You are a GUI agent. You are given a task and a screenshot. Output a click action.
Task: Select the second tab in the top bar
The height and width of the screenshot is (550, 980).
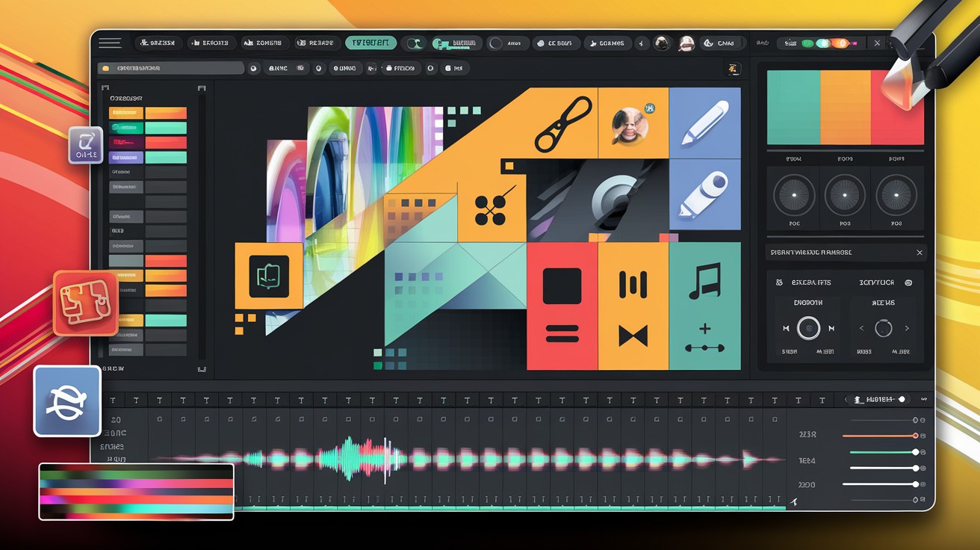coord(211,43)
